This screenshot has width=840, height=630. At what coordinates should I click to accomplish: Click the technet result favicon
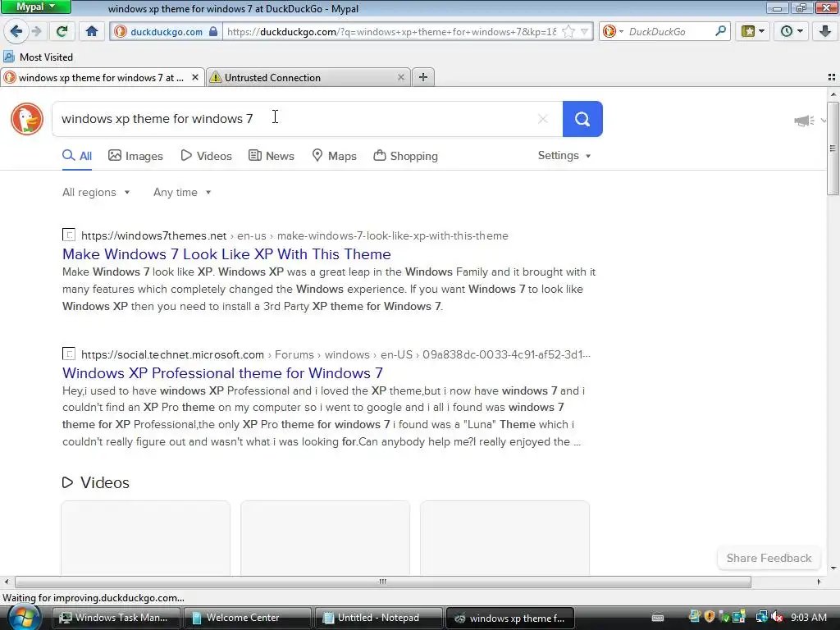69,354
